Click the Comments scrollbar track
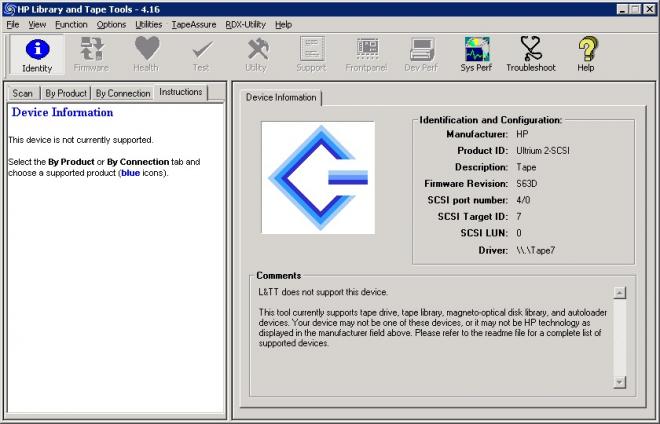This screenshot has width=660, height=424. click(620, 337)
